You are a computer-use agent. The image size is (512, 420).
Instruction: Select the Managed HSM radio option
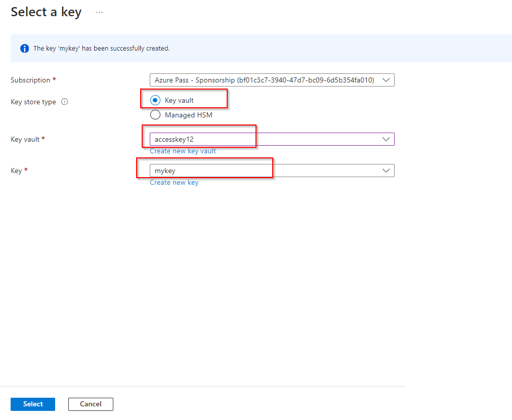pyautogui.click(x=155, y=115)
